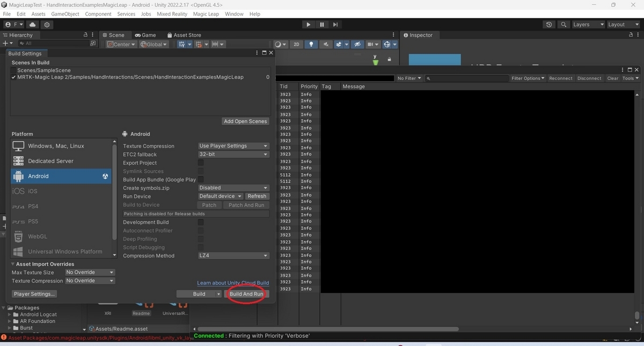Image resolution: width=644 pixels, height=346 pixels.
Task: Open the Mixed Reality menu
Action: tap(172, 14)
